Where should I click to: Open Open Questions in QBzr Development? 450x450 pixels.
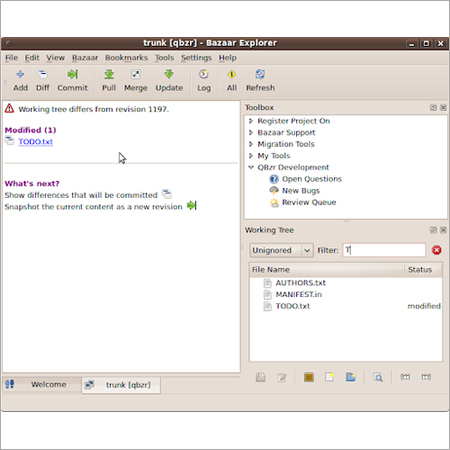pos(312,179)
